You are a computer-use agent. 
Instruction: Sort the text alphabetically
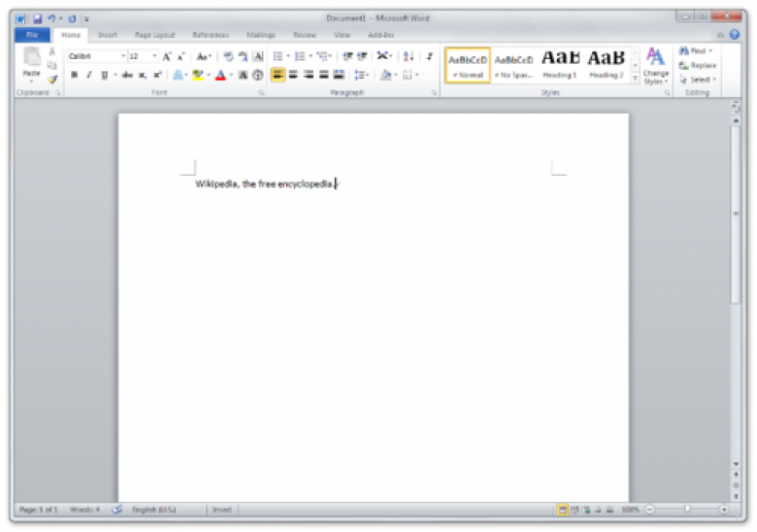click(x=409, y=56)
